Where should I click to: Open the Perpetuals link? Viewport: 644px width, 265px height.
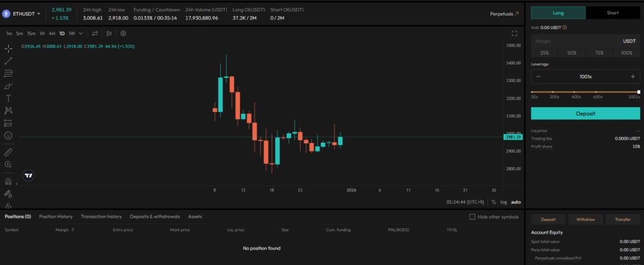504,13
